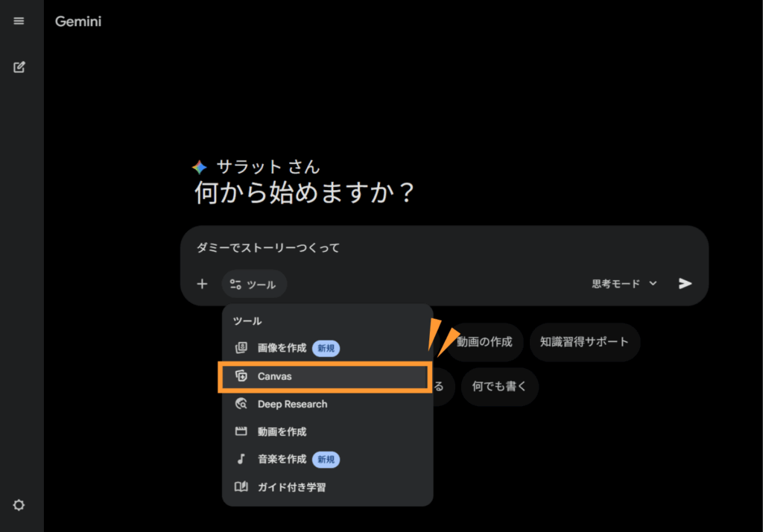Click the 知識習得サポート suggestion chip
763x532 pixels.
(584, 342)
